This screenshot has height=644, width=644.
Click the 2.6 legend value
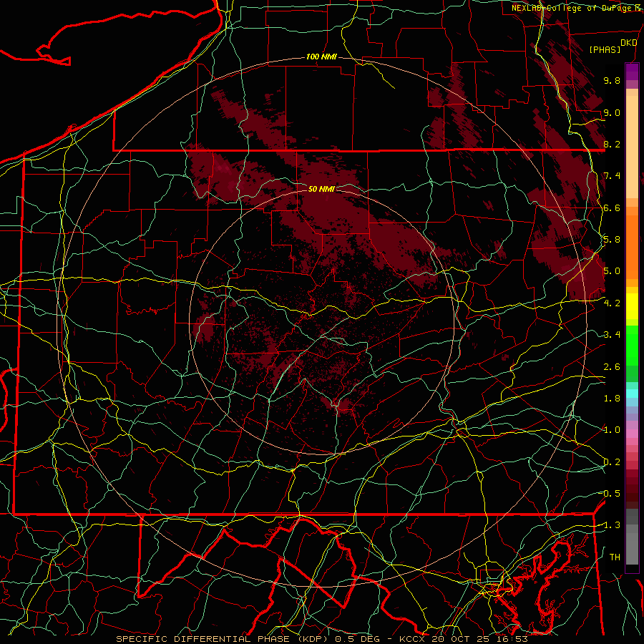point(612,367)
